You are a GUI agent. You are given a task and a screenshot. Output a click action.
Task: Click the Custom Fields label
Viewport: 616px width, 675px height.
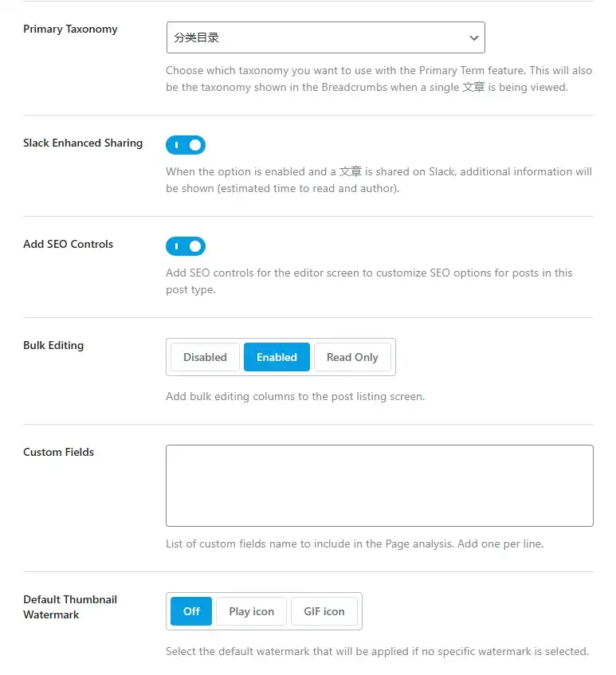click(58, 452)
